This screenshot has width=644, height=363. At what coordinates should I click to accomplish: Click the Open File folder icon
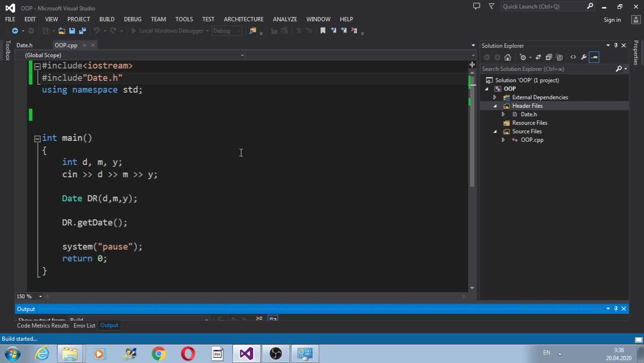click(x=62, y=31)
